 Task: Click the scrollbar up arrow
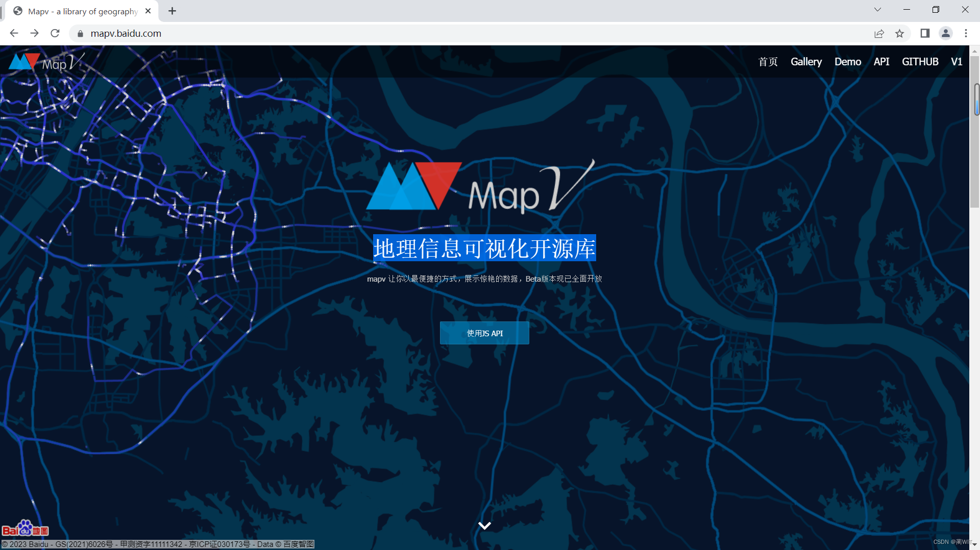coord(975,51)
